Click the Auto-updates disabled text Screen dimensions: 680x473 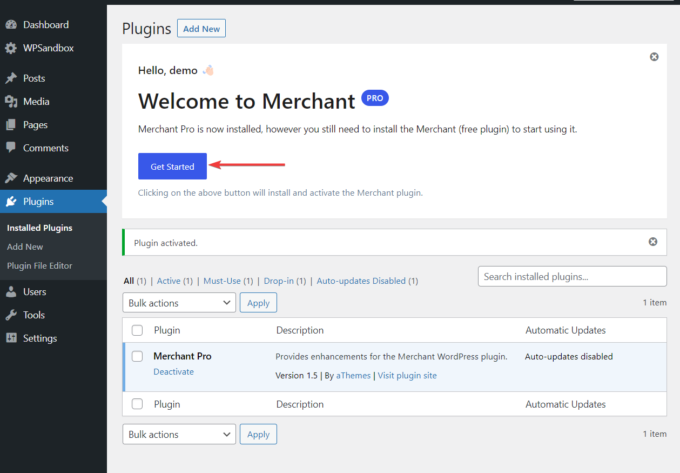(569, 357)
